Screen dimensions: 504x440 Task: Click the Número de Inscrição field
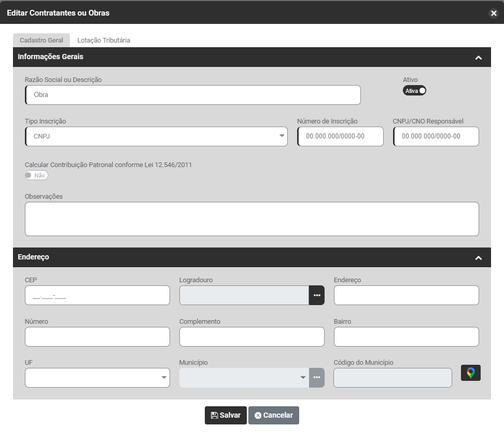pos(341,136)
